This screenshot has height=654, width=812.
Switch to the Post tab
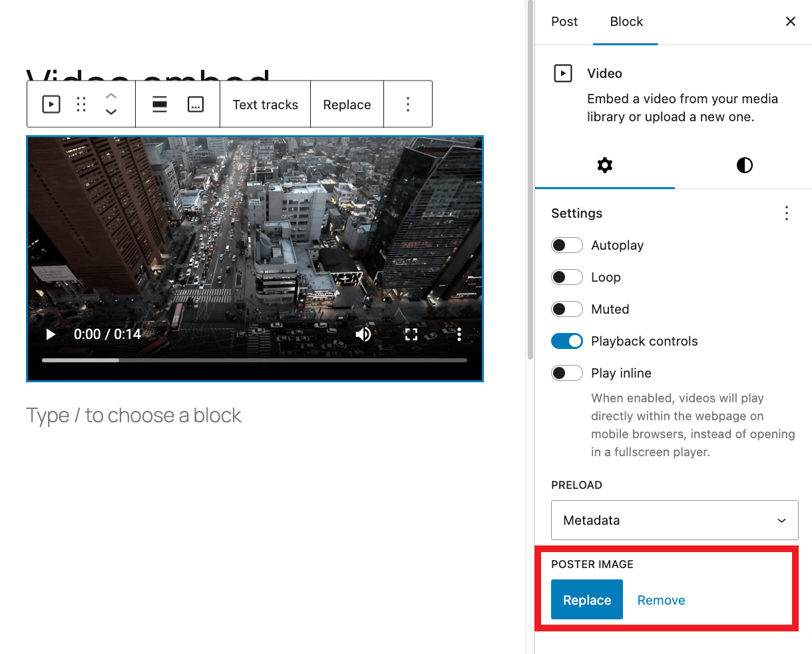click(564, 21)
